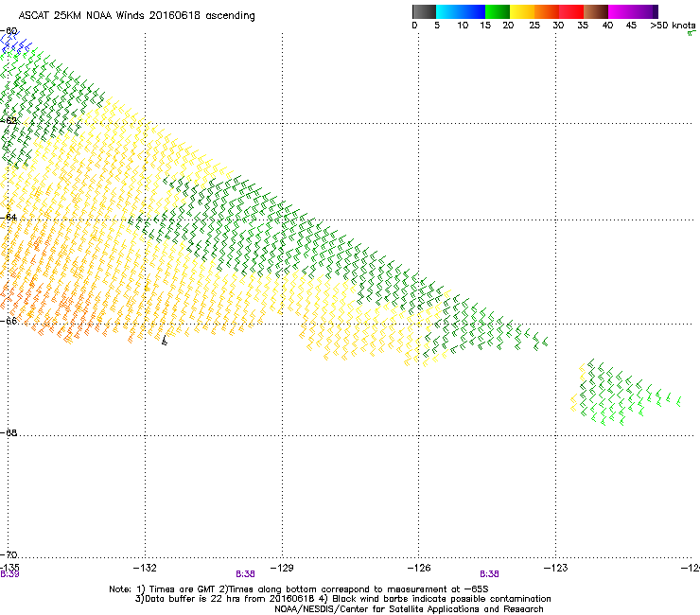Click the '45' legend scale label
The width and height of the screenshot is (700, 615).
pos(631,26)
